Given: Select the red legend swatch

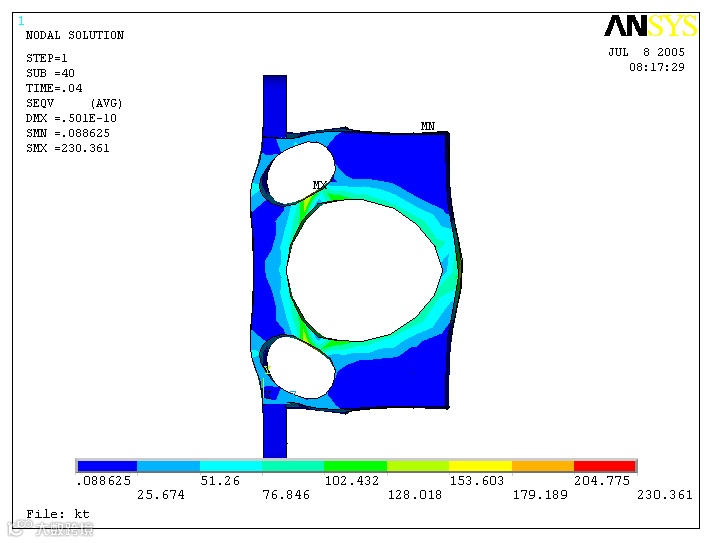Looking at the screenshot, I should coord(605,466).
